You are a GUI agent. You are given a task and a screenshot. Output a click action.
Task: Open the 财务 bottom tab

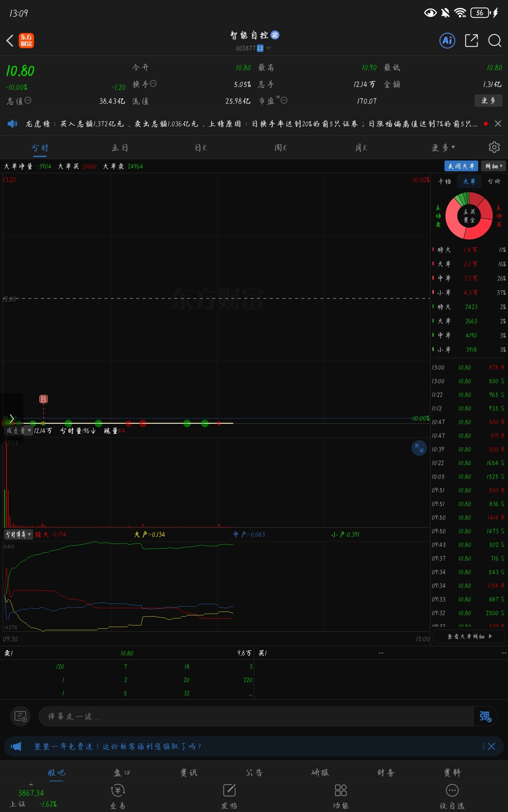[386, 772]
